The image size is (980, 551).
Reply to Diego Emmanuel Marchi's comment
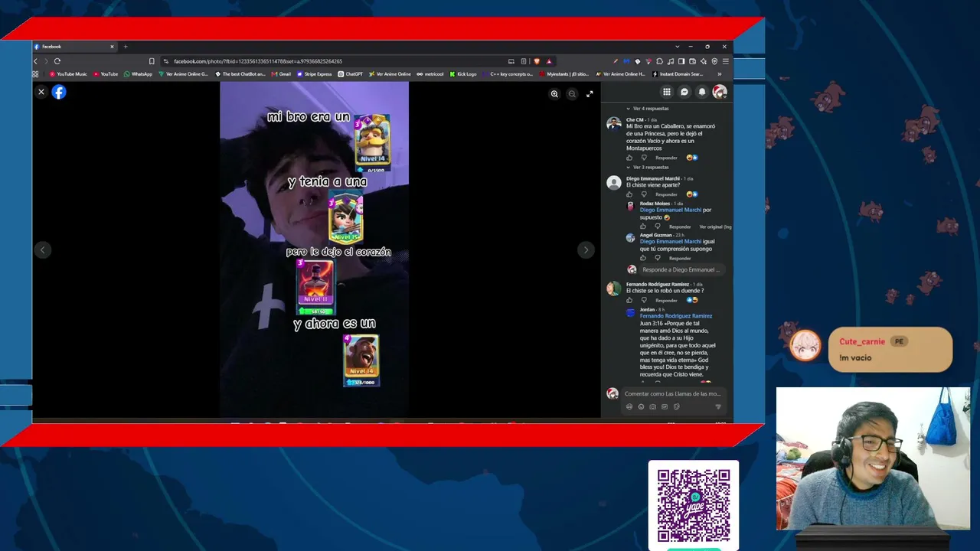(x=666, y=194)
